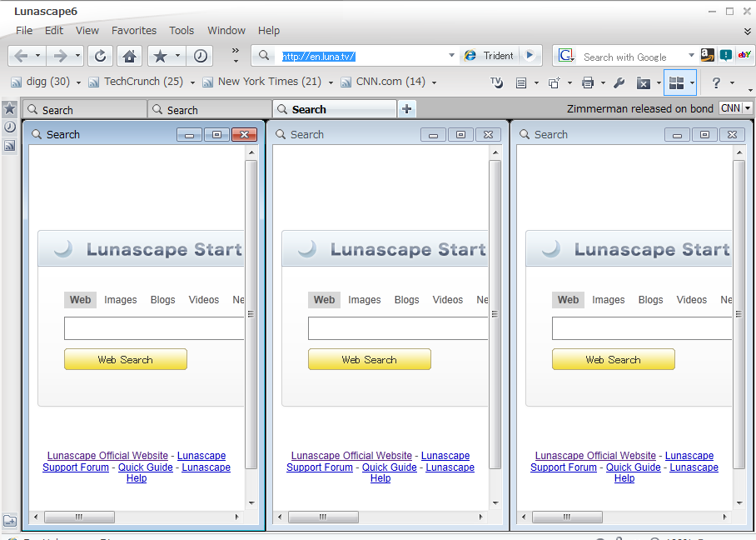
Task: Click the Zimmerman released on bond headline
Action: (x=639, y=109)
